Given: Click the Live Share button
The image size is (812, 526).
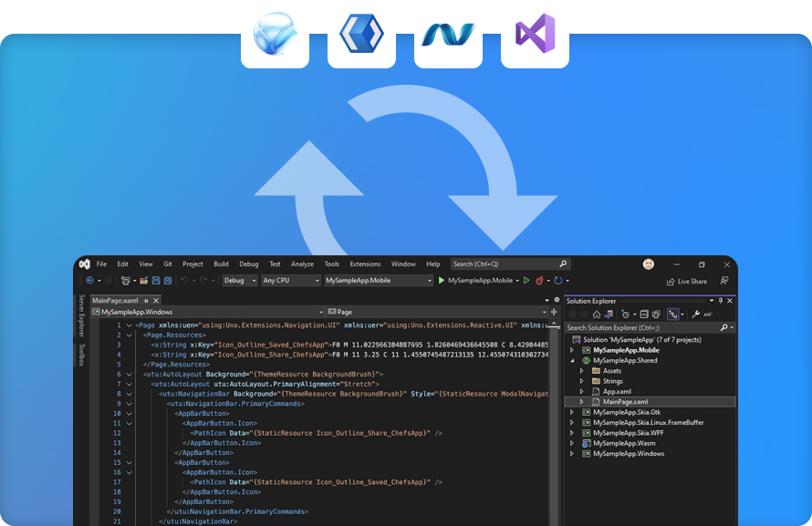Looking at the screenshot, I should [687, 282].
